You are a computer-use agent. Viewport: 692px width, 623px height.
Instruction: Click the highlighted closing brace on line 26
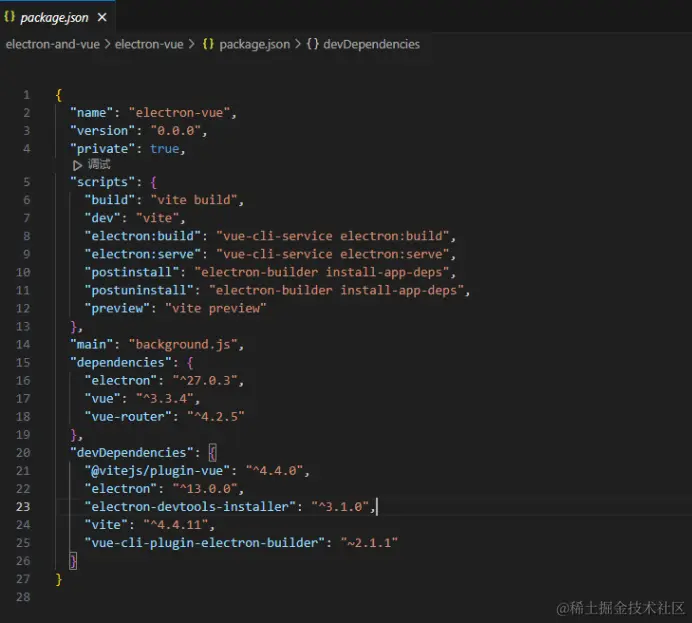point(73,561)
